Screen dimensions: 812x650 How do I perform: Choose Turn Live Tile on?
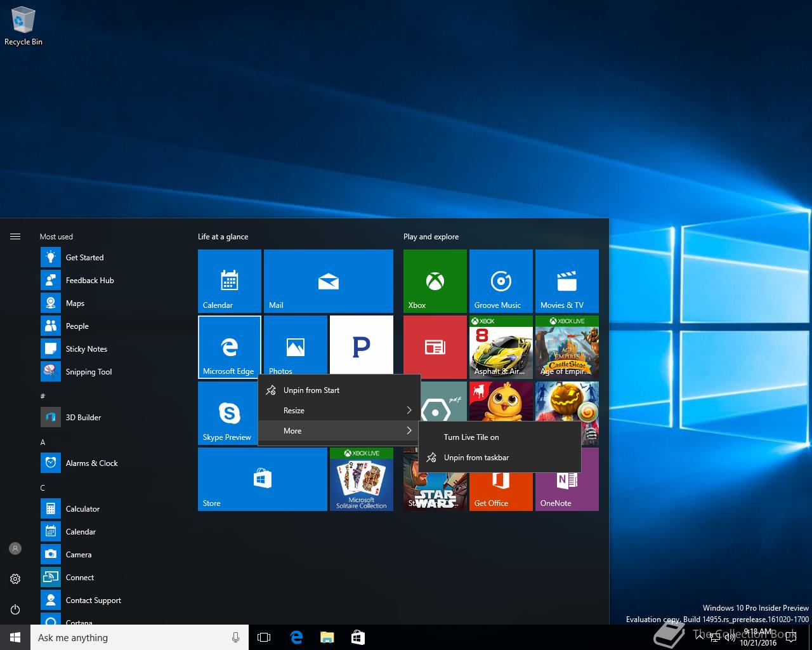click(x=500, y=437)
